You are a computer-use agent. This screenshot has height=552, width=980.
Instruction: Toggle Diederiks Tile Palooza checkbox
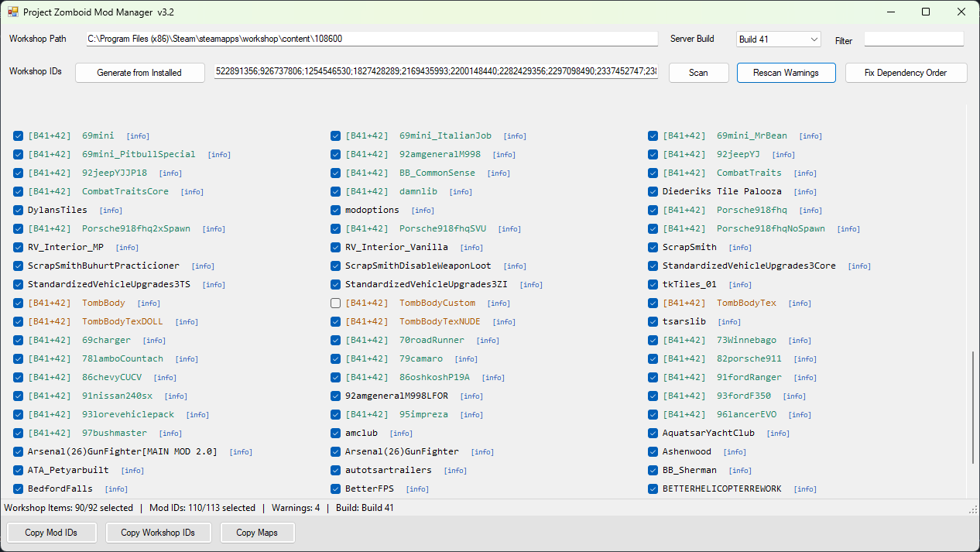click(653, 191)
